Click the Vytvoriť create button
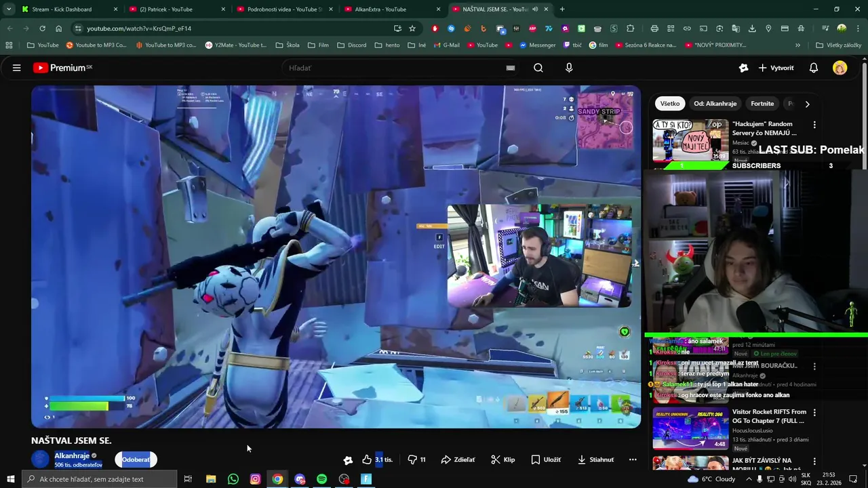The image size is (868, 488). point(776,68)
